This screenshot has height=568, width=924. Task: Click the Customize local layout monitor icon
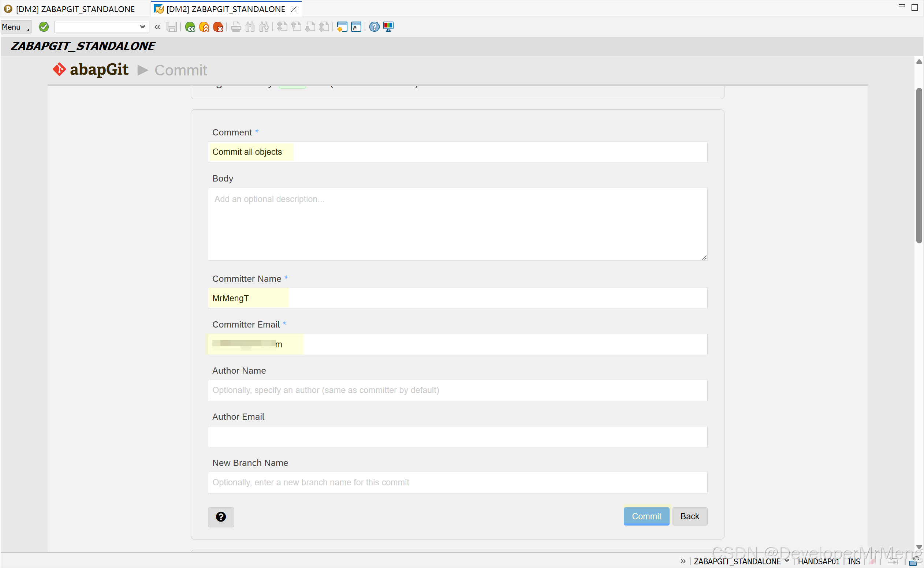click(388, 27)
